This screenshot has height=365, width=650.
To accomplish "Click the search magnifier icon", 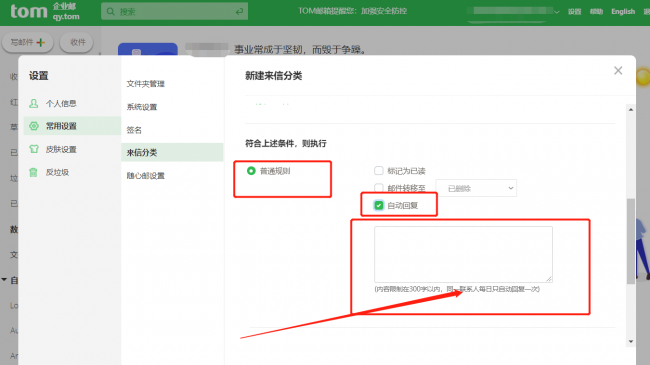I will pyautogui.click(x=111, y=12).
